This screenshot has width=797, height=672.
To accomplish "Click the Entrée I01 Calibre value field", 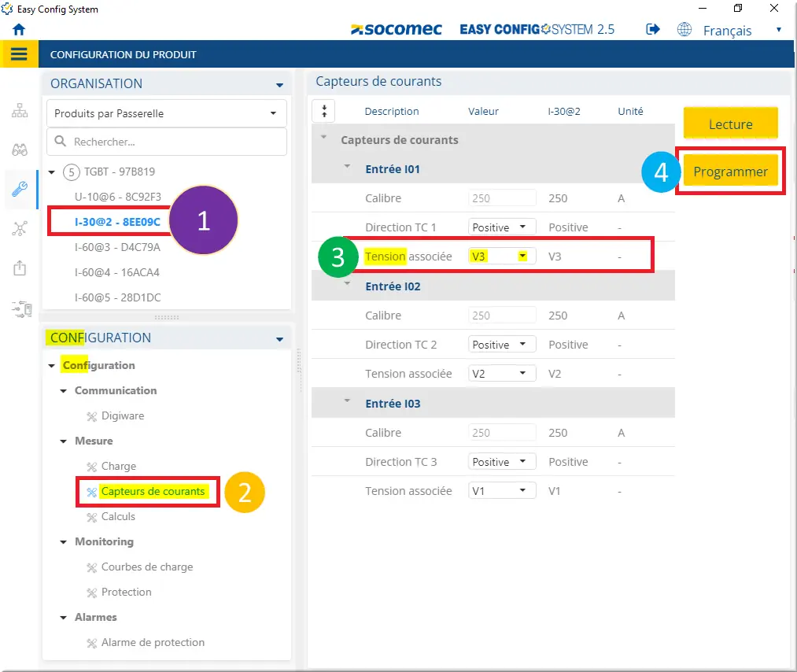I will 502,198.
